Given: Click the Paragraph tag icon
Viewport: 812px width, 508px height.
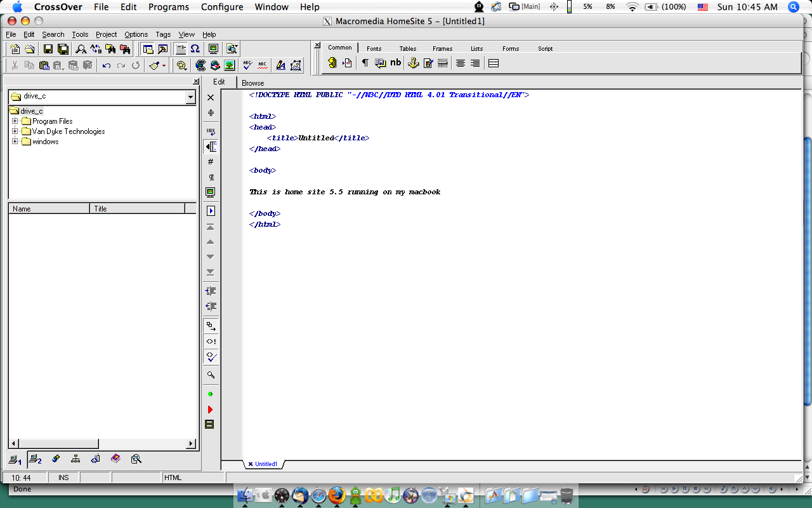Looking at the screenshot, I should (365, 63).
